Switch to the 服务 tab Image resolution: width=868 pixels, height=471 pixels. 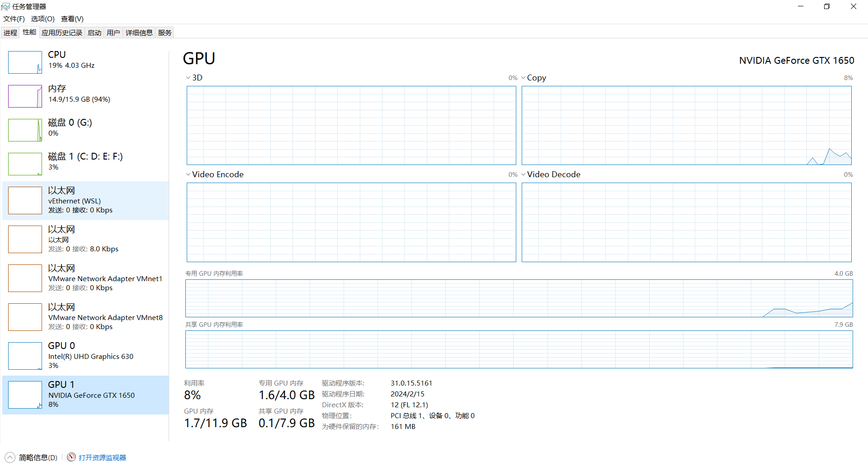pyautogui.click(x=165, y=33)
